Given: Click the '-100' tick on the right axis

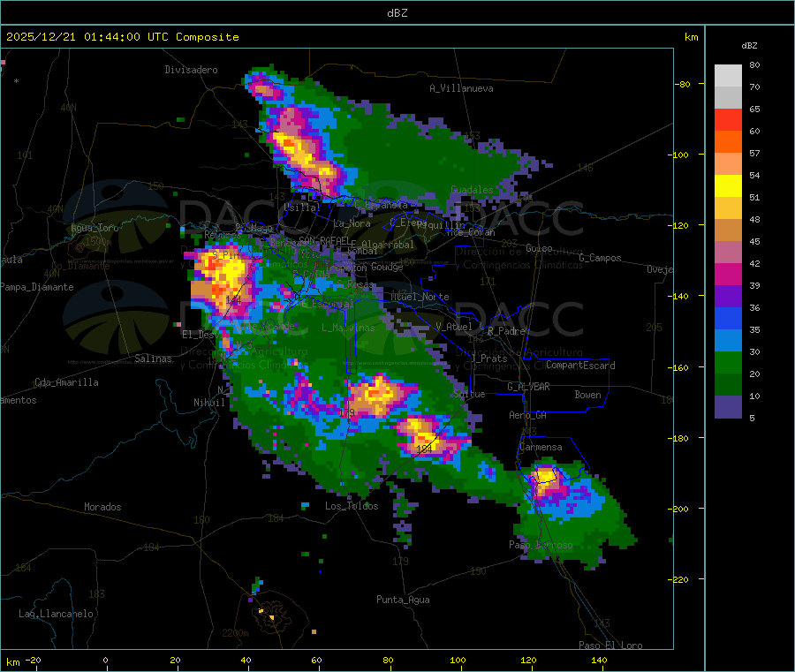Looking at the screenshot, I should pos(679,155).
